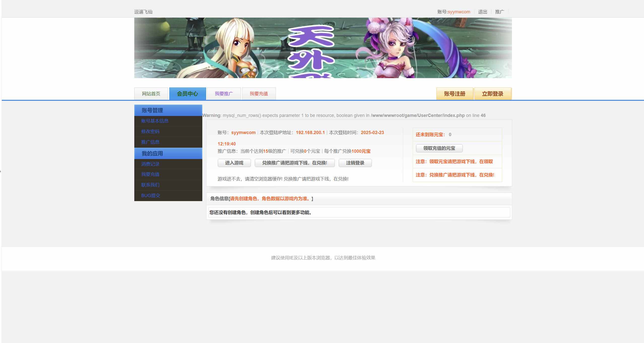
Task: Click the 兑换推广 exchange button
Action: click(x=295, y=163)
